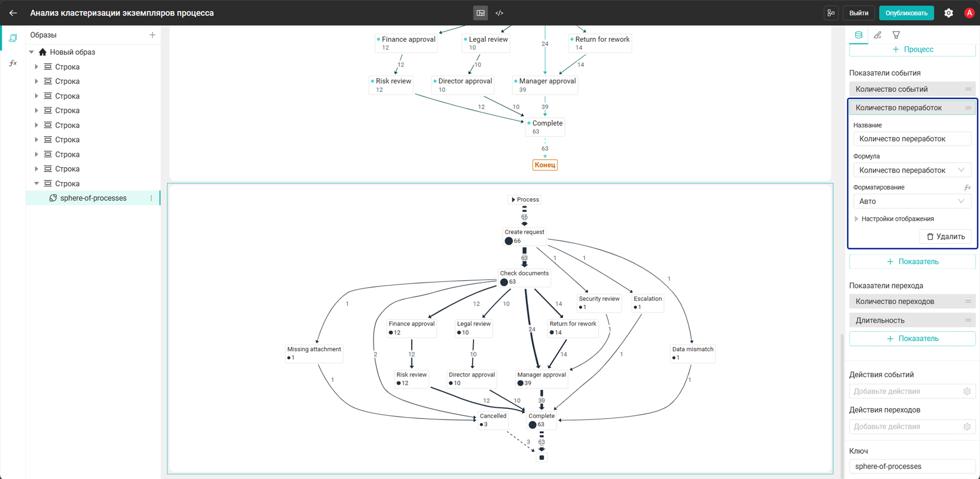Screen dimensions: 980x479
Task: Focus the Действия переходов input field
Action: point(912,427)
